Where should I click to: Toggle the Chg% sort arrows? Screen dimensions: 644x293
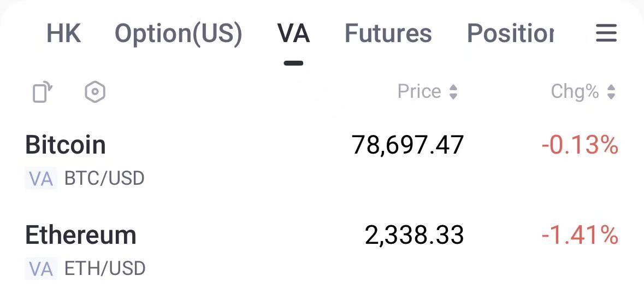611,92
